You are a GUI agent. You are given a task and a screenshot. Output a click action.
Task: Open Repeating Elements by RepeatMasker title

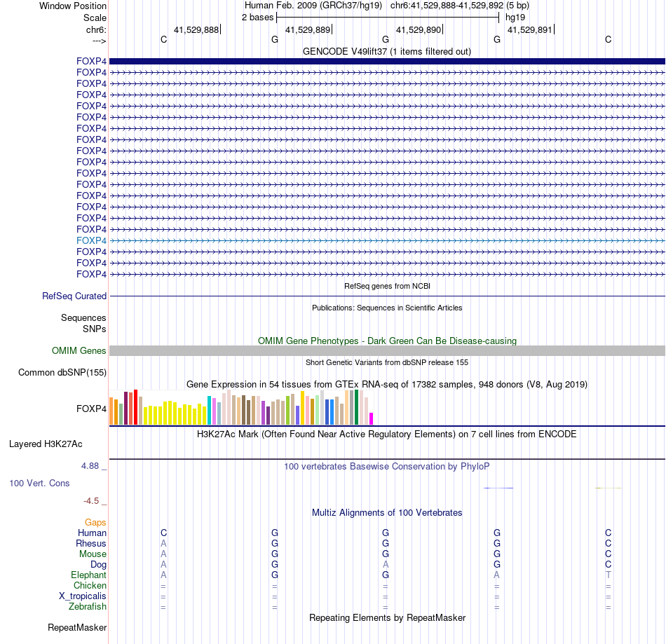(387, 617)
